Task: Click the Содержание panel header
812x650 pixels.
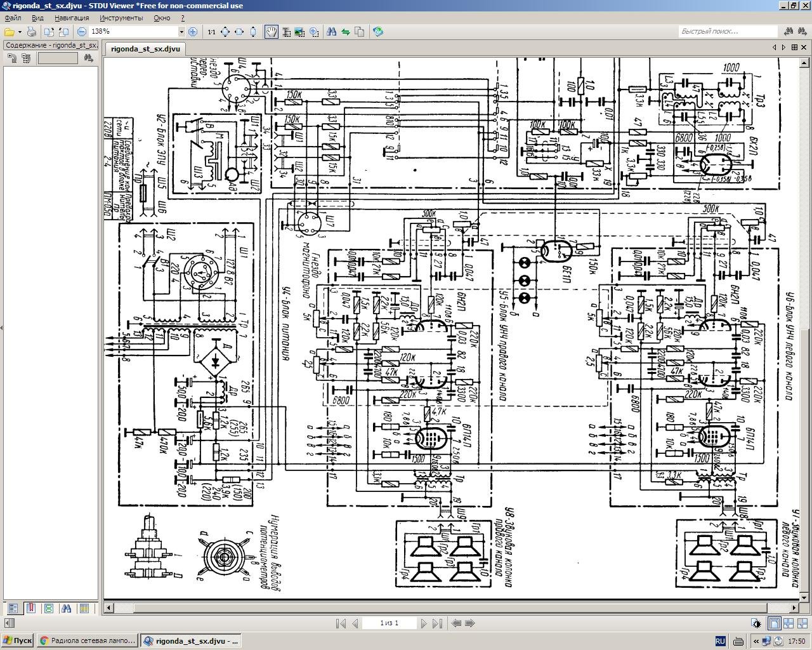Action: pos(51,46)
